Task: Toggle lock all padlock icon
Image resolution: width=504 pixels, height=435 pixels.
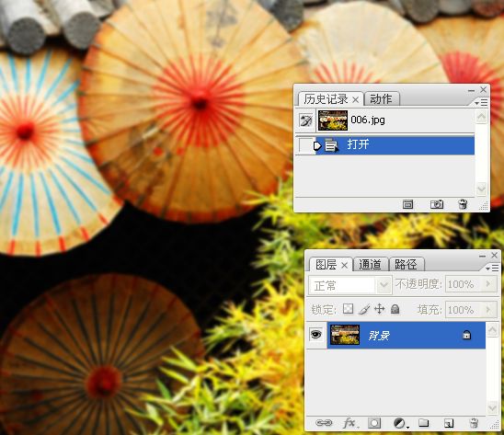Action: [x=395, y=309]
